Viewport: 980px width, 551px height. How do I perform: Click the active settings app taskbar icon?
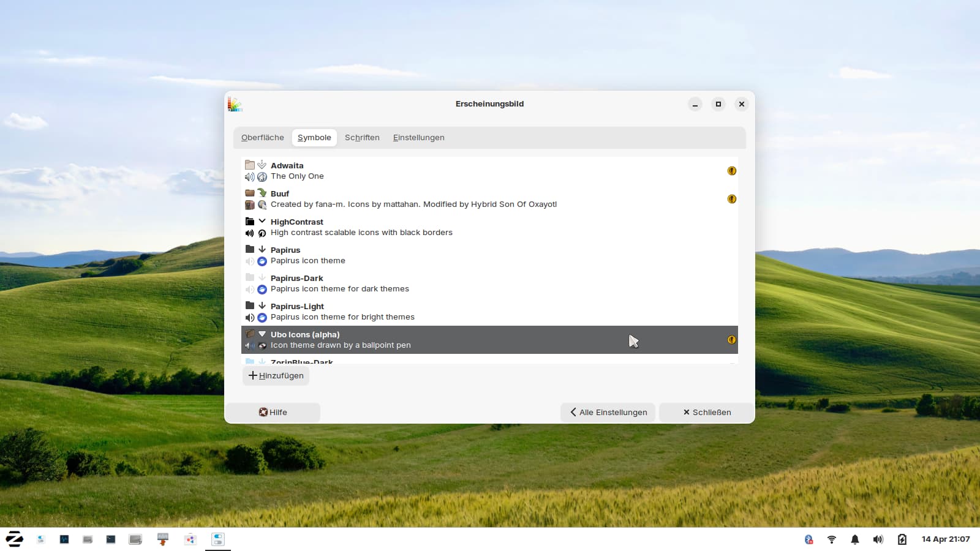(x=218, y=539)
